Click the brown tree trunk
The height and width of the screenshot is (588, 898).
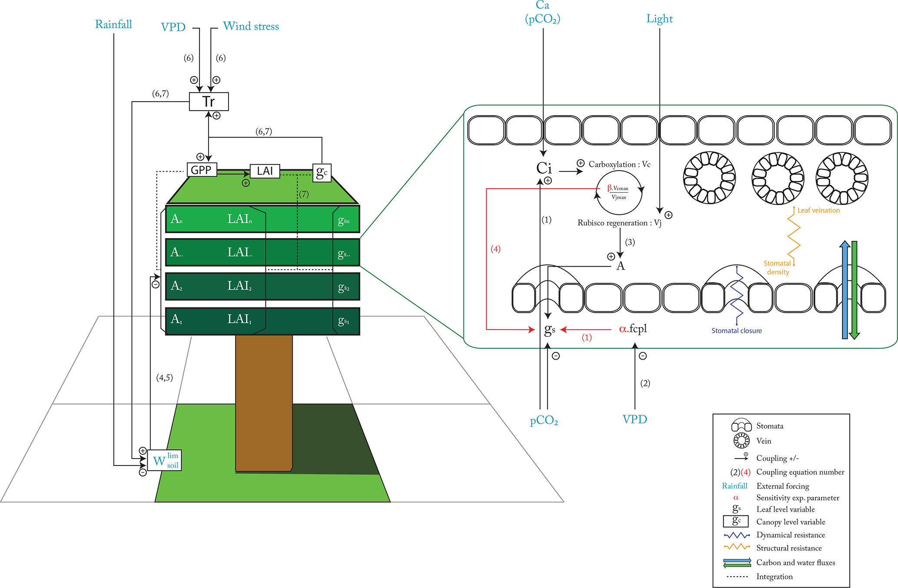tap(264, 402)
